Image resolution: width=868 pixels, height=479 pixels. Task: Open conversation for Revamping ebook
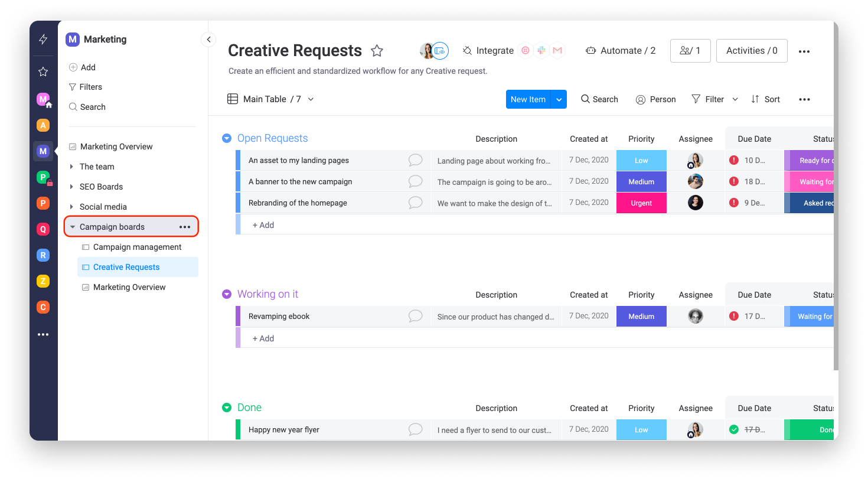pos(416,316)
